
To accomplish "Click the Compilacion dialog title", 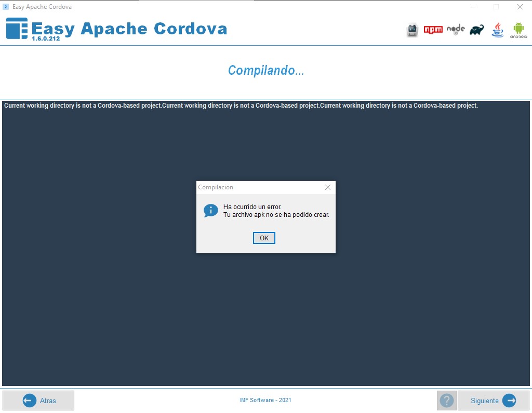I will click(x=216, y=187).
